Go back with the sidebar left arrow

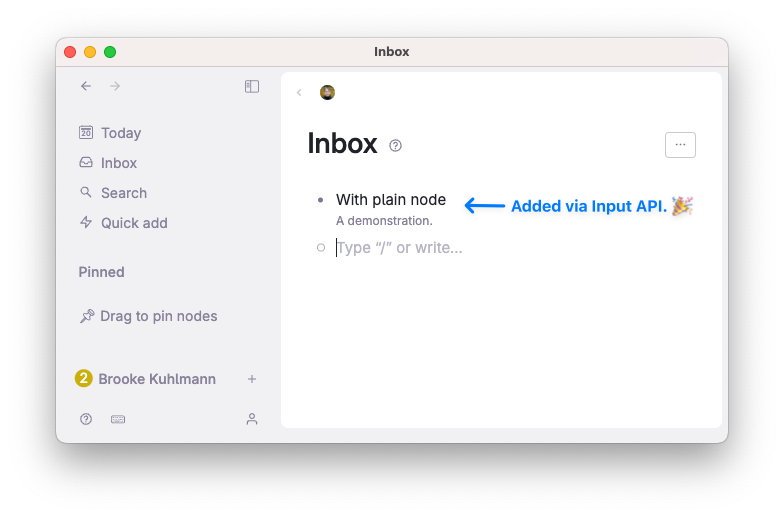[86, 86]
